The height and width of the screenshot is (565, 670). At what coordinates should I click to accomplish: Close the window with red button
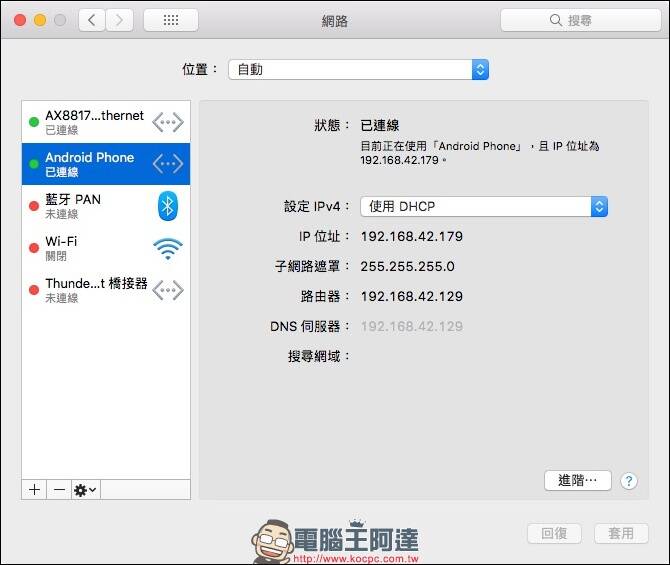click(x=20, y=20)
